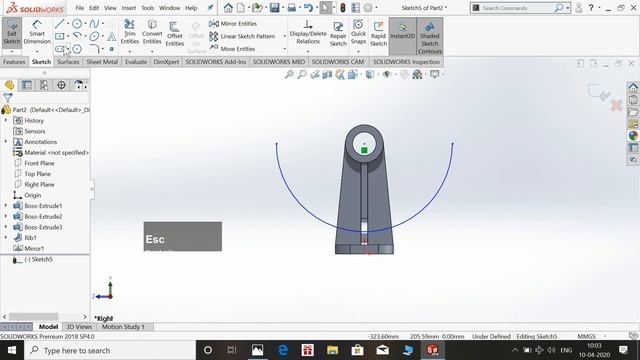
Task: Click the Rebuild traffic light icon
Action: 343,8
